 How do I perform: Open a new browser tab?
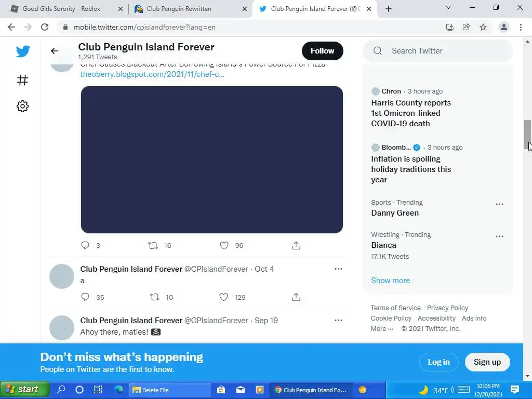(x=389, y=9)
